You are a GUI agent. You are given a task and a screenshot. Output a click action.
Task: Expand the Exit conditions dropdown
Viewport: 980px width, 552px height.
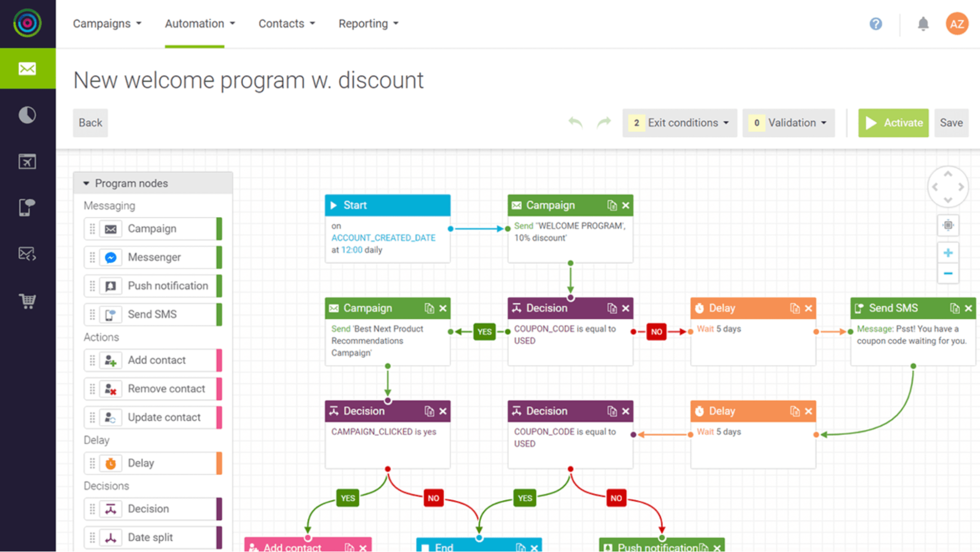coord(679,123)
